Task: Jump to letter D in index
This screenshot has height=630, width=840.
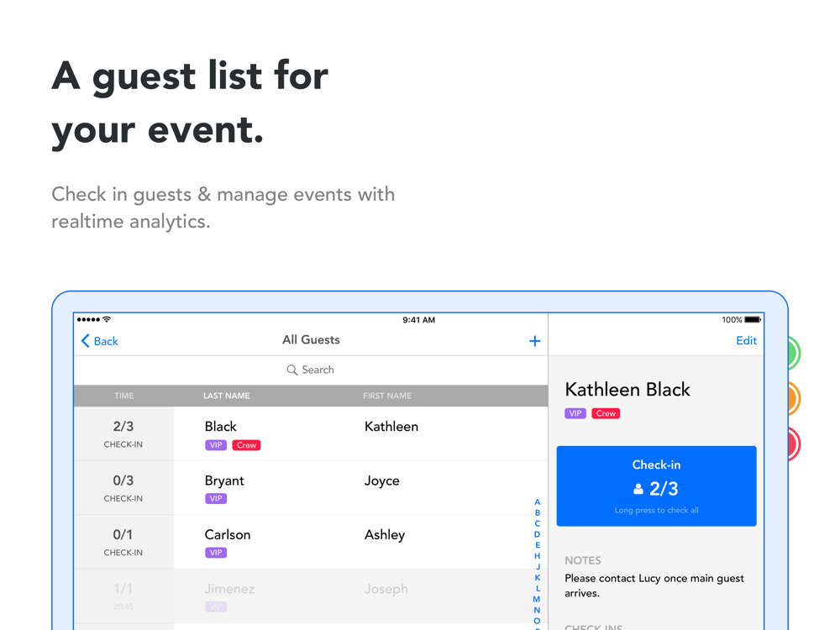Action: 538,534
